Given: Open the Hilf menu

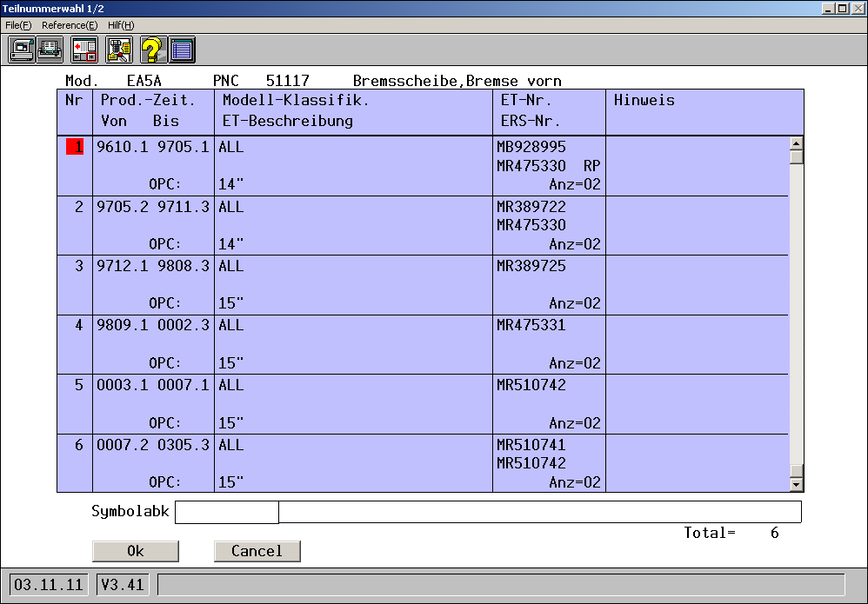Looking at the screenshot, I should click(x=121, y=25).
